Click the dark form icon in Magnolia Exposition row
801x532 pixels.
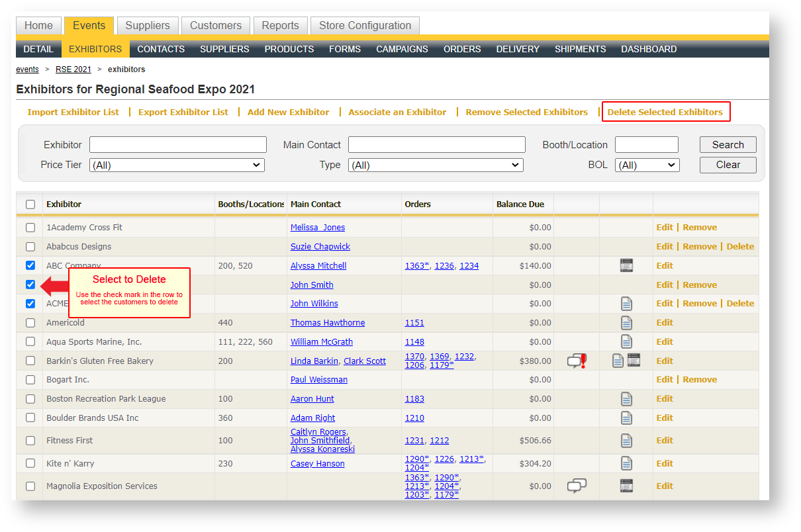(x=626, y=486)
